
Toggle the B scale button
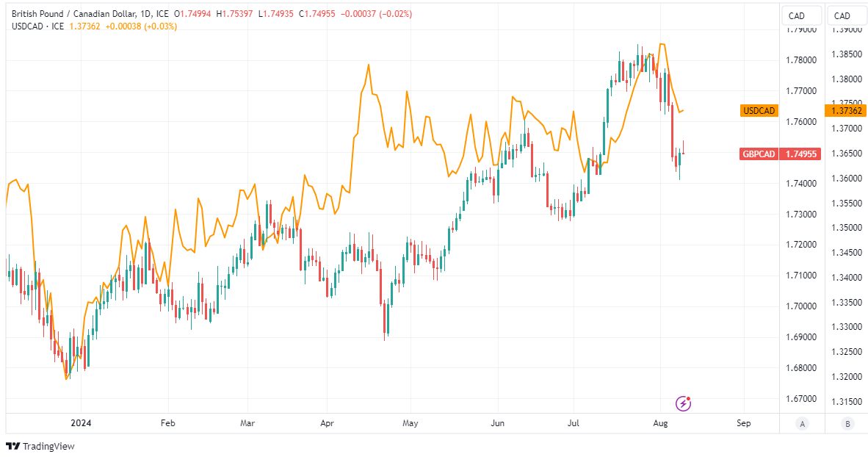point(847,423)
